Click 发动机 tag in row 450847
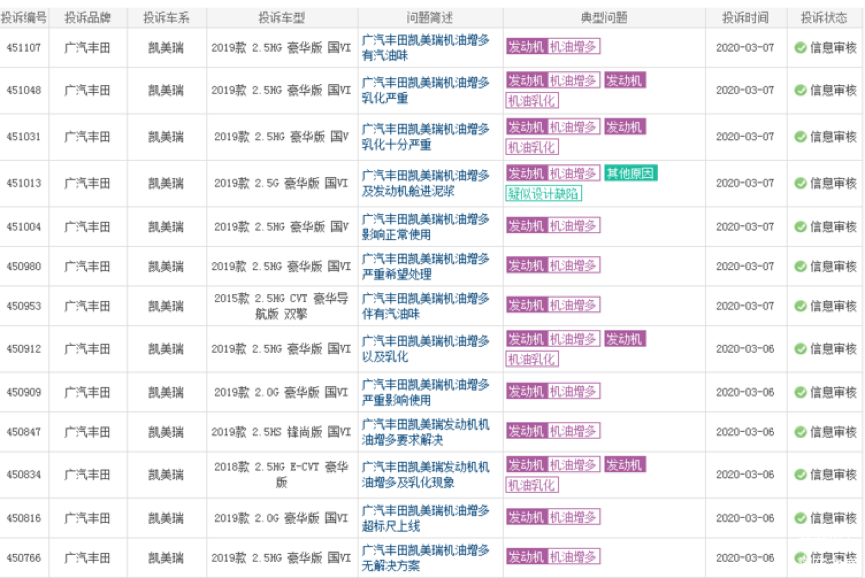The image size is (865, 578). (x=526, y=431)
